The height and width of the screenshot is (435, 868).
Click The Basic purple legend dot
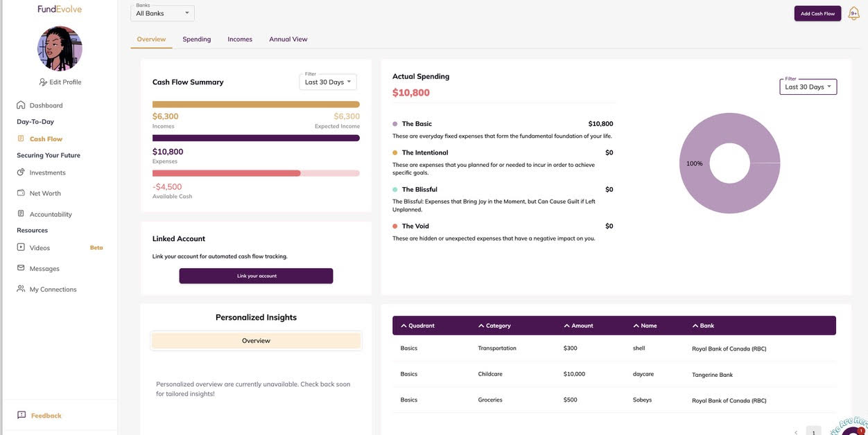pyautogui.click(x=395, y=124)
